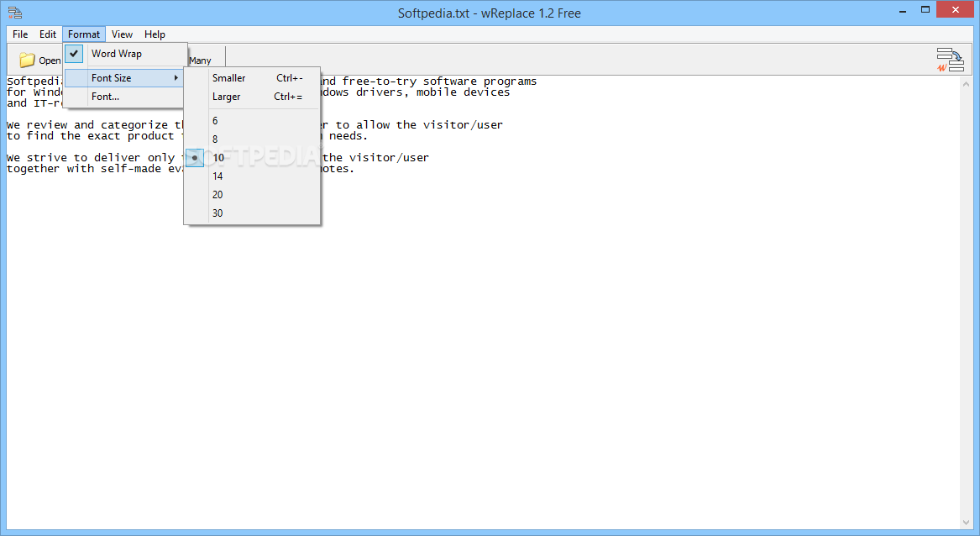Set font size to 14
980x536 pixels.
coord(253,176)
